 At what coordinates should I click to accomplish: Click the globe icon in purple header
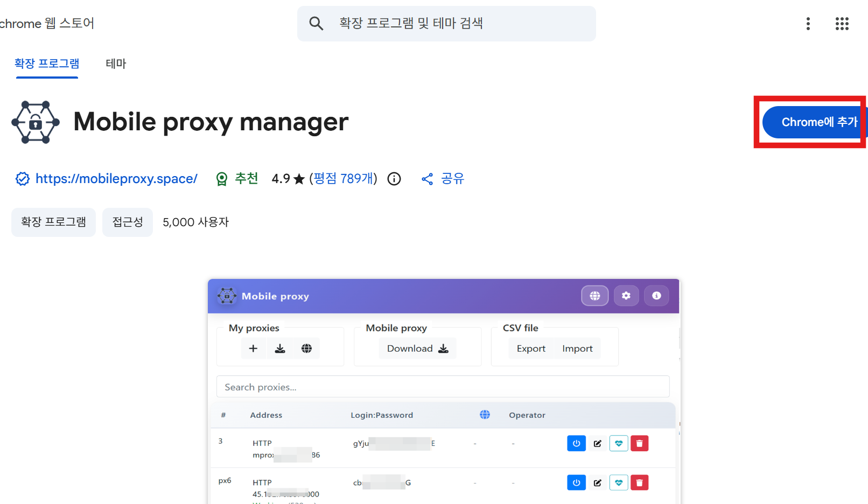594,296
